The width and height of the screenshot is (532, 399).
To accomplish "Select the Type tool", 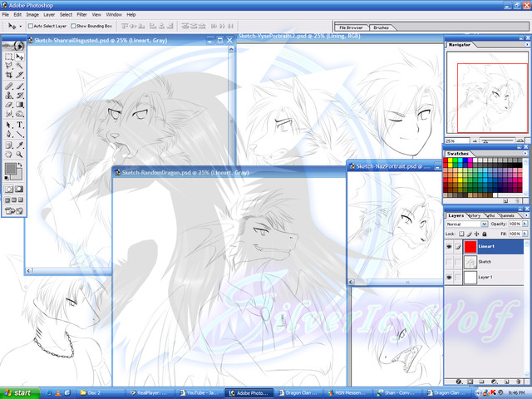I will (19, 125).
